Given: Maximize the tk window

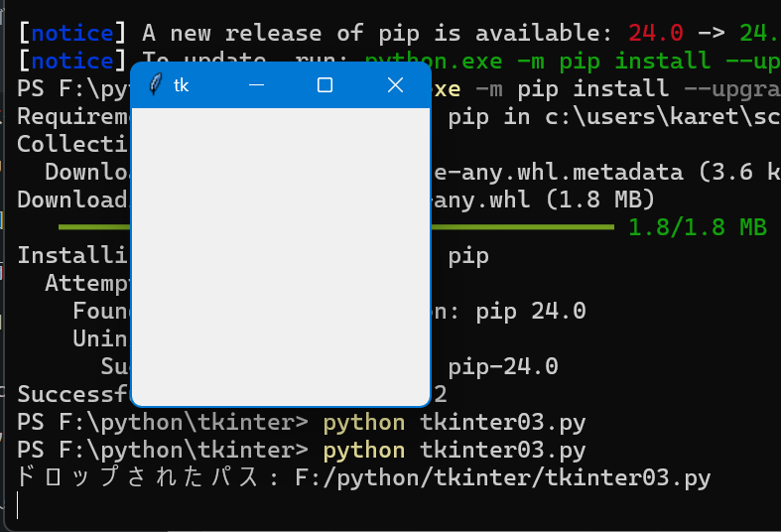Looking at the screenshot, I should click(325, 85).
